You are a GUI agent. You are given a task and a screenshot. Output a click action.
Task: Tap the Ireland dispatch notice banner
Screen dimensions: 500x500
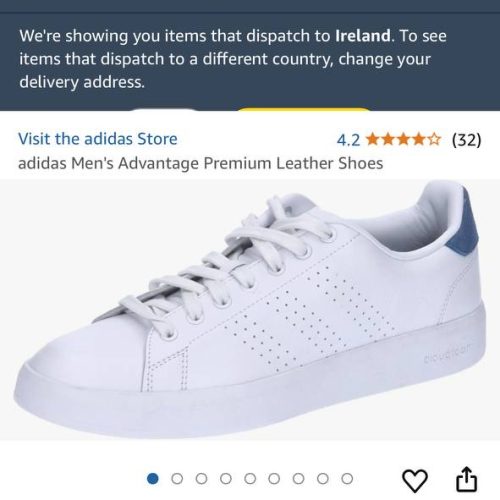(250, 59)
